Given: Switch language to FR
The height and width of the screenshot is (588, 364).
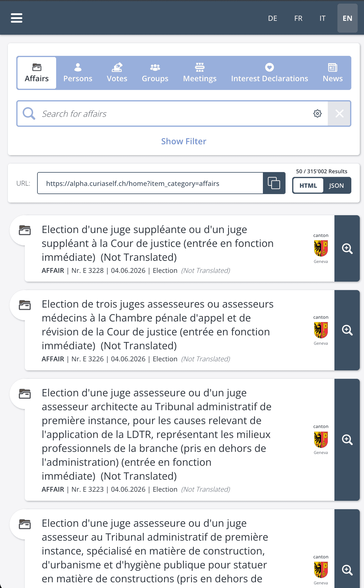Looking at the screenshot, I should (x=298, y=18).
